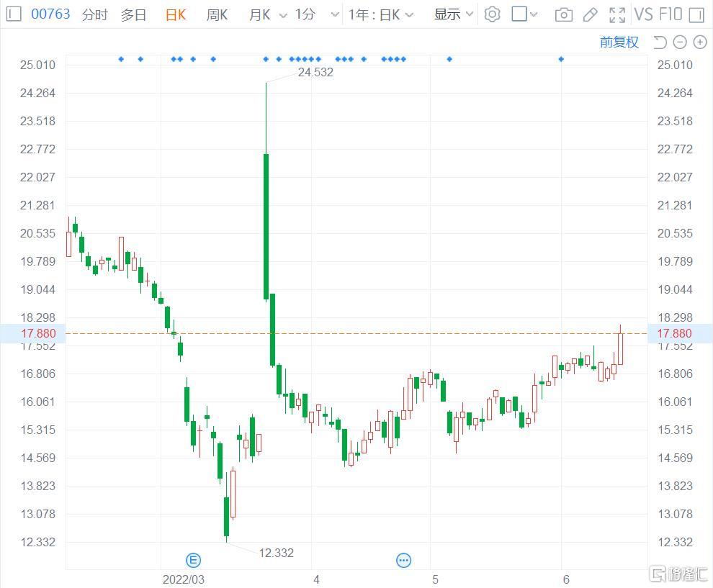Zoom in chart with plus icon
The width and height of the screenshot is (713, 588).
[x=699, y=42]
